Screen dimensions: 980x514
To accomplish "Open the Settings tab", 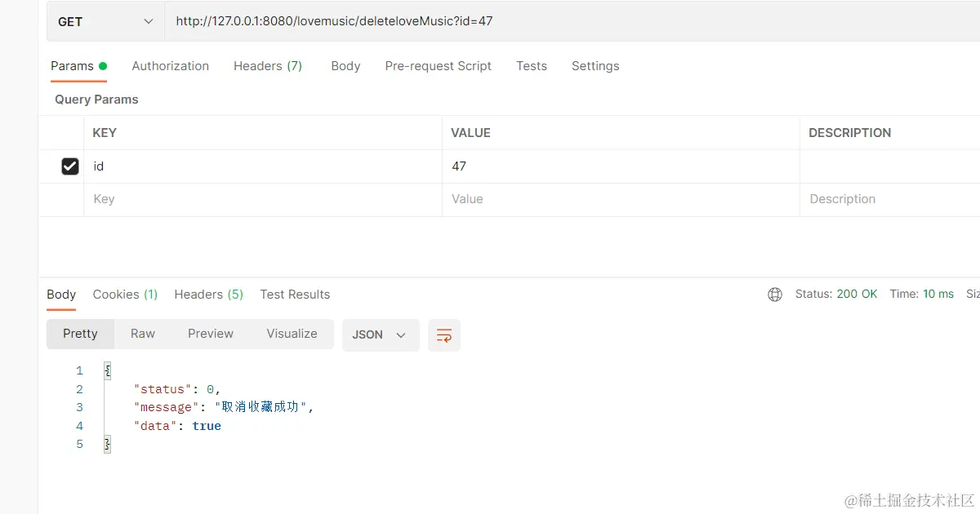I will 595,66.
